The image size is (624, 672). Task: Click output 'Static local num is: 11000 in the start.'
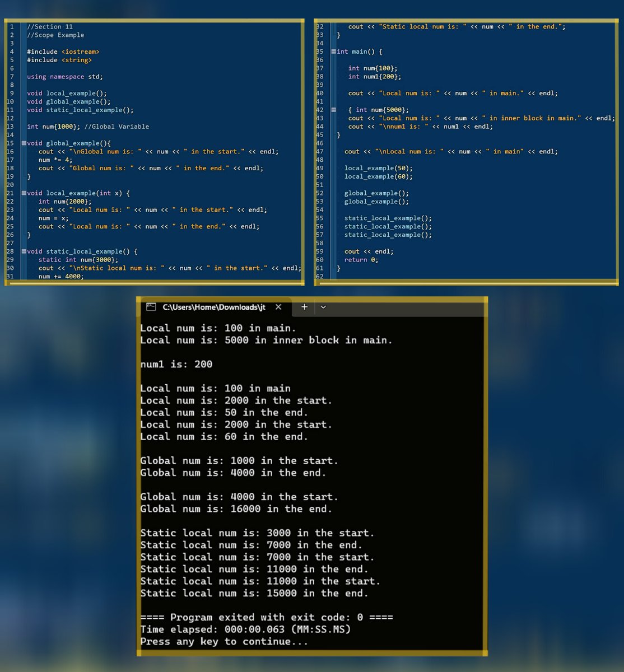260,581
